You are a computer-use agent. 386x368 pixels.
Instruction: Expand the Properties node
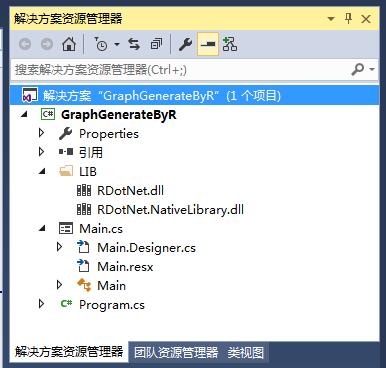[x=42, y=133]
